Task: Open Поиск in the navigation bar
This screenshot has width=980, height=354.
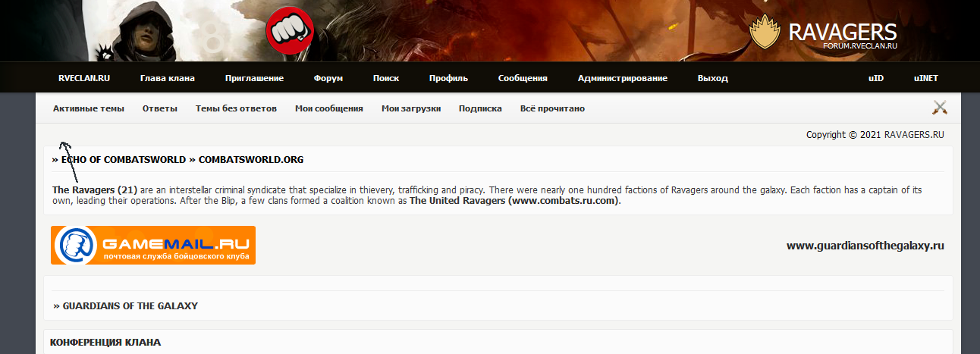Action: point(386,78)
